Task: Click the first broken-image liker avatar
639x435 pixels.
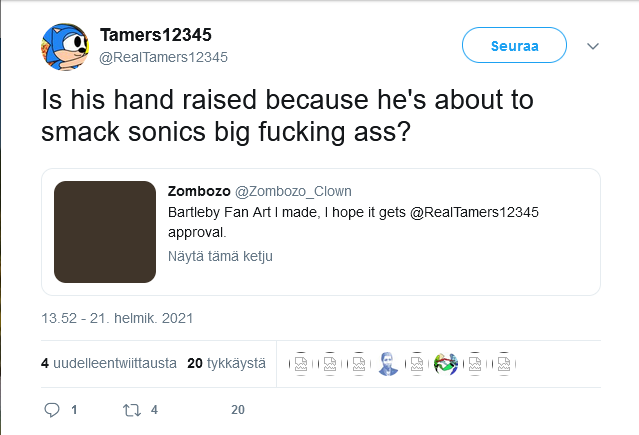Action: pyautogui.click(x=300, y=365)
